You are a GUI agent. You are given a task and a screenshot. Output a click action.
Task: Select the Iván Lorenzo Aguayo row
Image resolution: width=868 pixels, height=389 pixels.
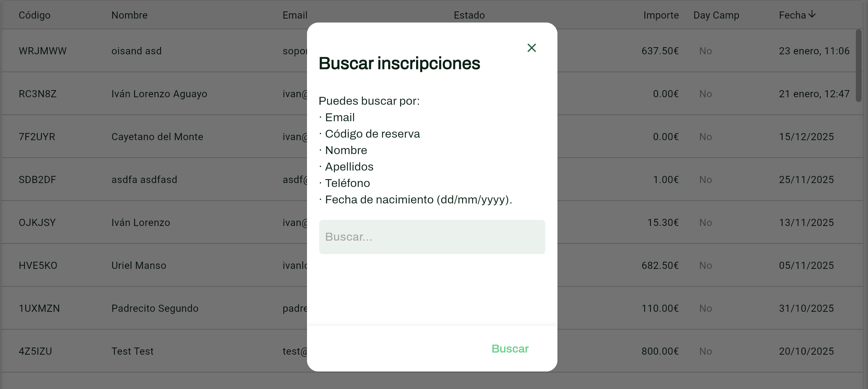159,94
